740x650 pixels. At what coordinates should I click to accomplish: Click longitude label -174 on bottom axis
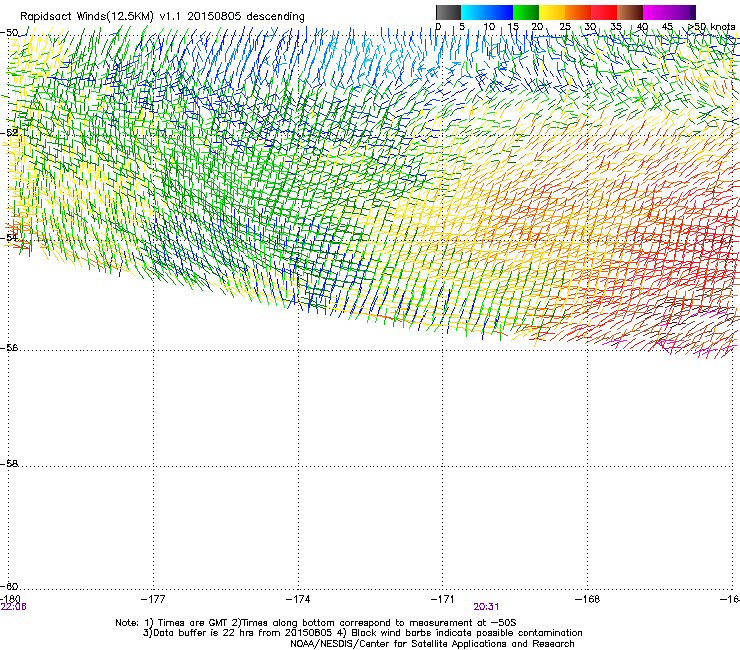click(x=298, y=599)
